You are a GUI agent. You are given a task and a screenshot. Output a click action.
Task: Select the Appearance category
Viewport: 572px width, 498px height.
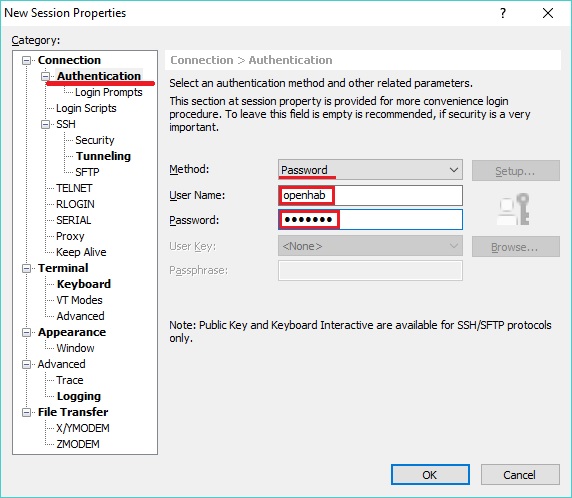(x=72, y=332)
